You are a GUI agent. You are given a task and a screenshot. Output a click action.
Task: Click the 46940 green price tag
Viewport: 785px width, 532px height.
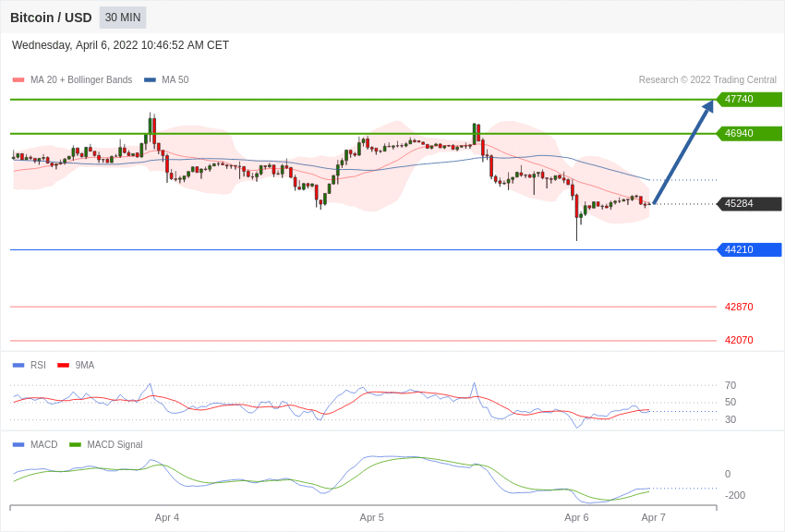[750, 133]
